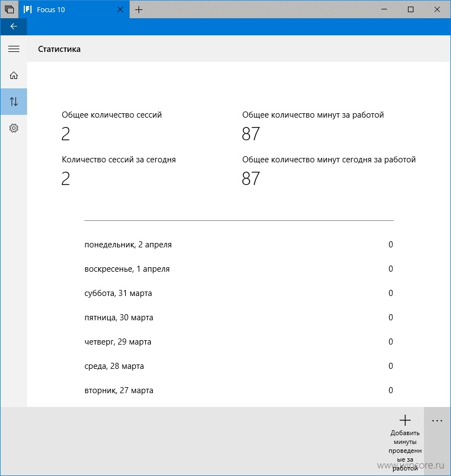Click the total sessions value 2
Image resolution: width=451 pixels, height=476 pixels.
[x=66, y=134]
